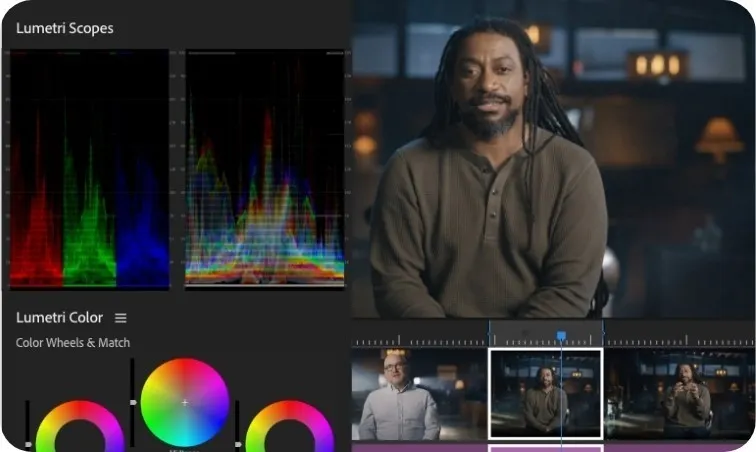
Task: Adjust the Shadows luminance slider handle
Action: pos(28,444)
